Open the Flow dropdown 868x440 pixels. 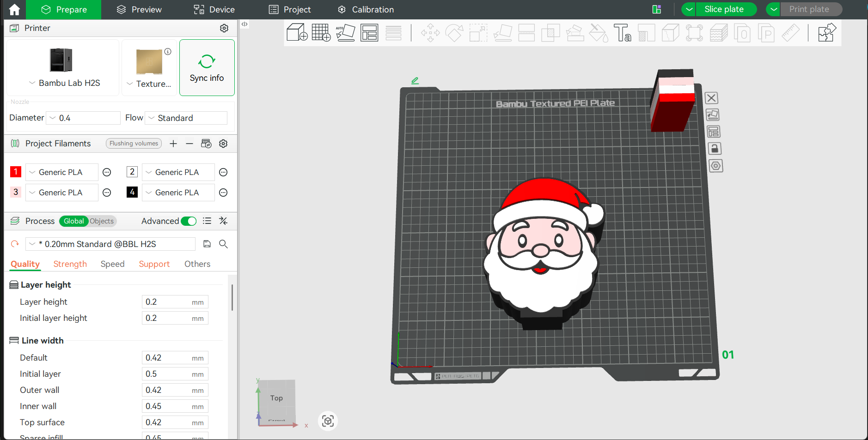pyautogui.click(x=186, y=118)
